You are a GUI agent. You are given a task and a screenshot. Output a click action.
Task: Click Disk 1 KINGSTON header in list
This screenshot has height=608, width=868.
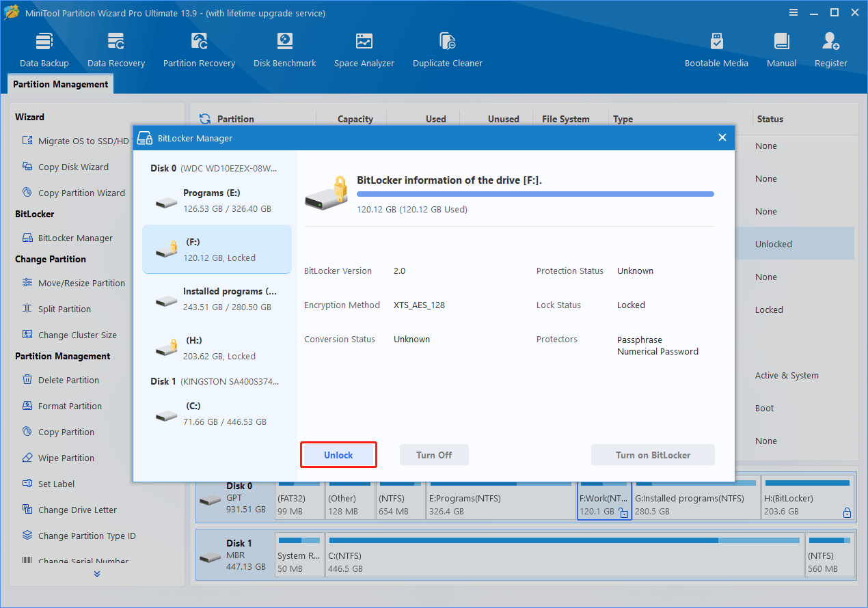pos(215,381)
